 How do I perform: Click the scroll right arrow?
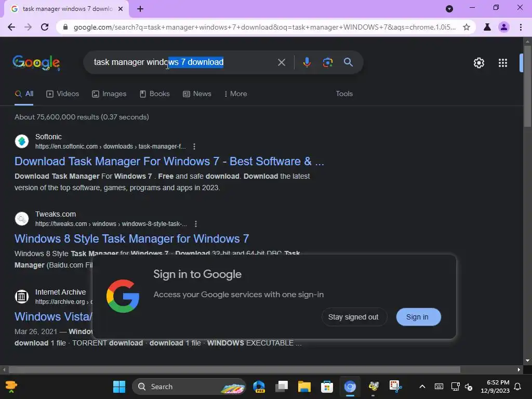point(519,369)
